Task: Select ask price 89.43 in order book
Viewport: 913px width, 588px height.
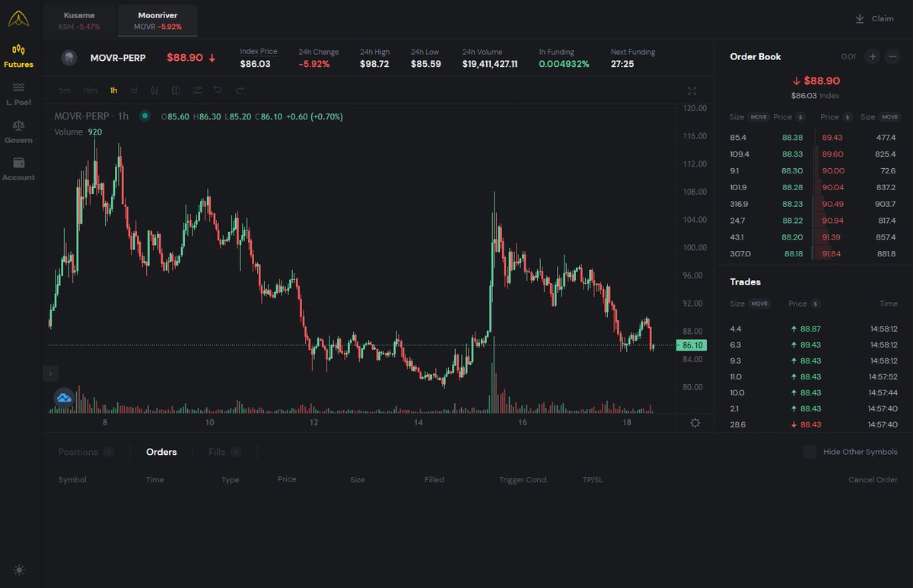Action: tap(833, 138)
